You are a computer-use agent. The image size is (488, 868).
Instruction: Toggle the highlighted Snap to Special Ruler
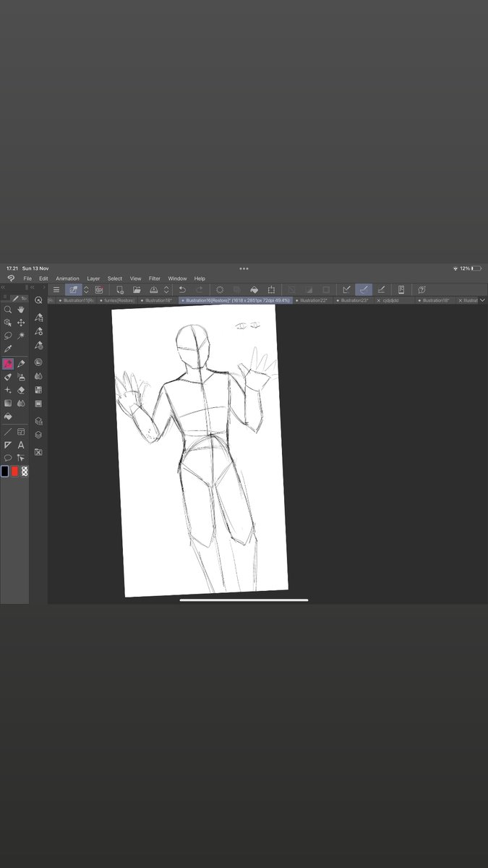pos(364,290)
